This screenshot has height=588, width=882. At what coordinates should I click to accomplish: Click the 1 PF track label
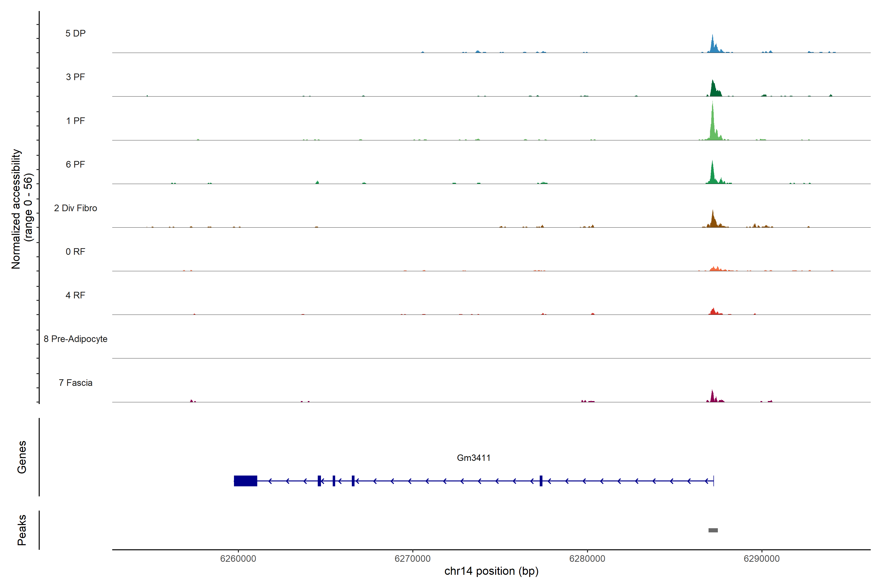(75, 121)
